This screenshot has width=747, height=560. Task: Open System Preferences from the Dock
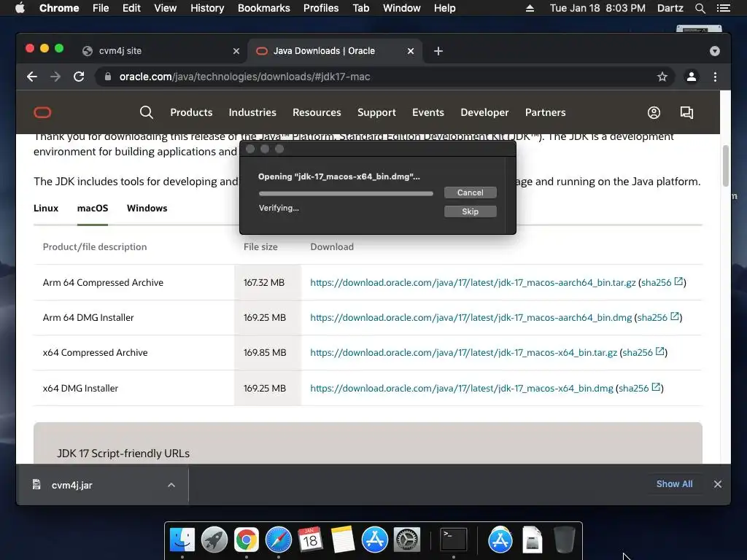(406, 540)
